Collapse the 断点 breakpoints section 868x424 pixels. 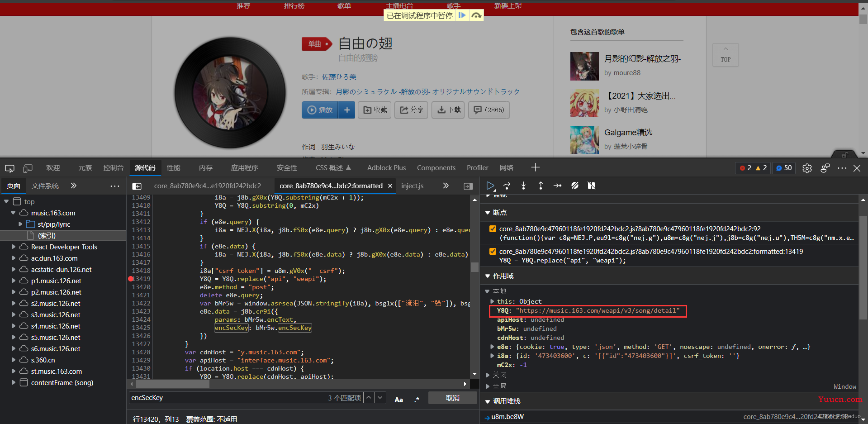click(x=488, y=213)
